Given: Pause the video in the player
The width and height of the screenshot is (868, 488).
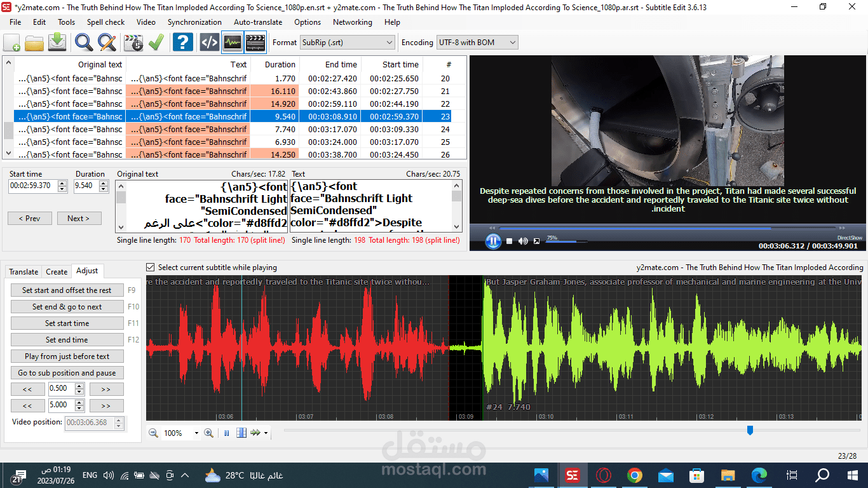Looking at the screenshot, I should click(493, 241).
